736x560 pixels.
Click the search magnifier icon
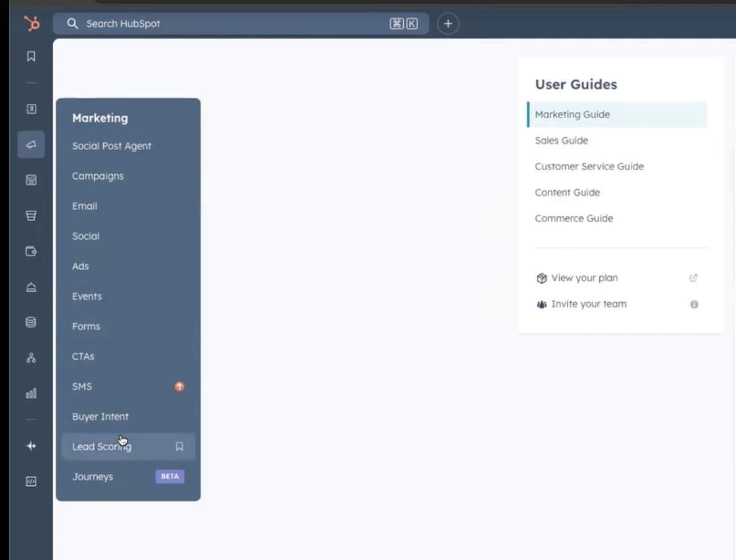click(72, 23)
